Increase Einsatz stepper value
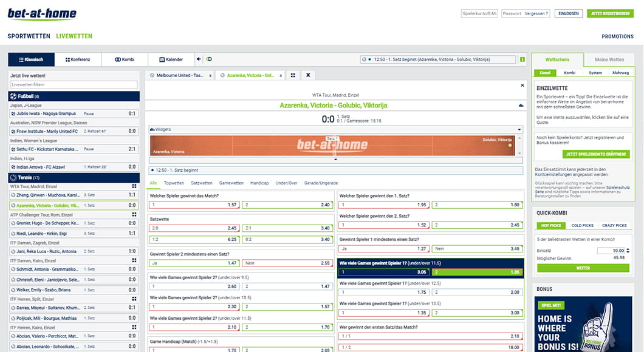 pos(628,249)
